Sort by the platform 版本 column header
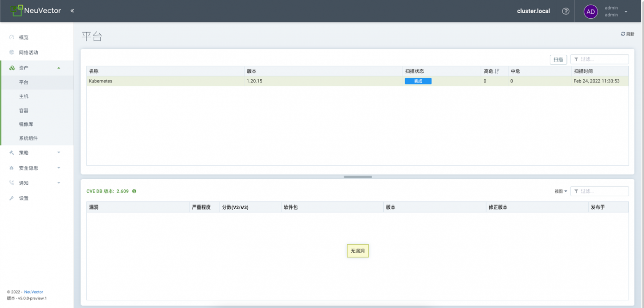The width and height of the screenshot is (644, 308). 323,71
